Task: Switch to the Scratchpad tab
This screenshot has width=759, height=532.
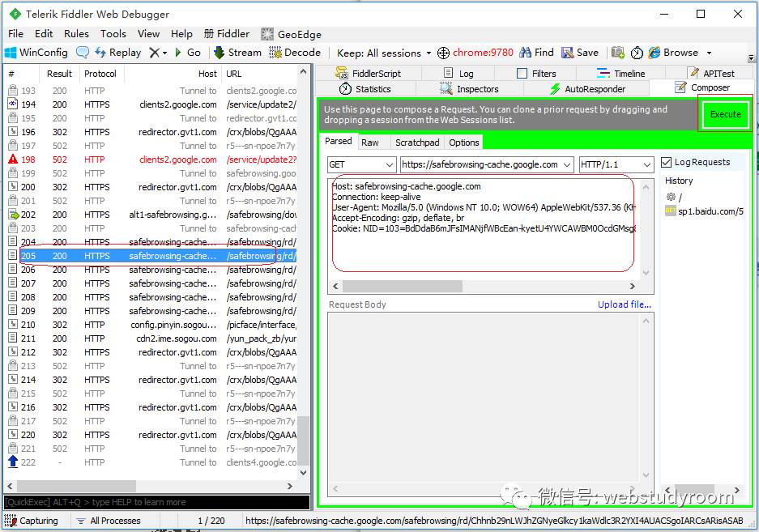Action: point(417,143)
